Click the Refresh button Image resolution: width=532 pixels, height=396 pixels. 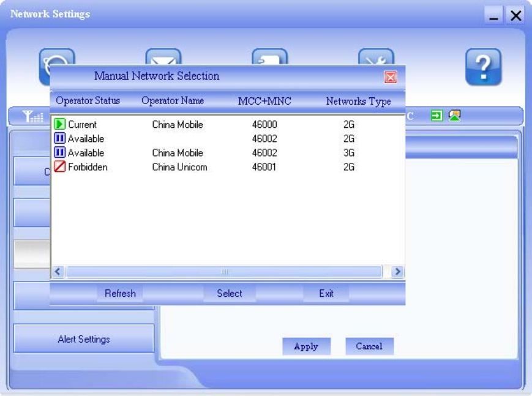[x=120, y=293]
